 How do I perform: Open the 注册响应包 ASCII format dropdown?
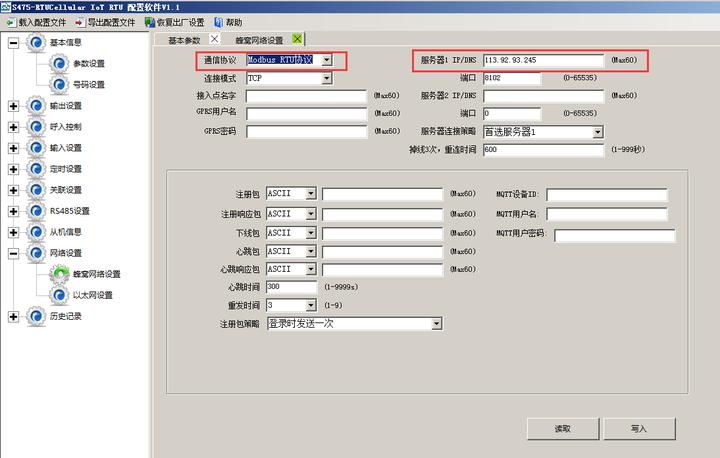(311, 214)
